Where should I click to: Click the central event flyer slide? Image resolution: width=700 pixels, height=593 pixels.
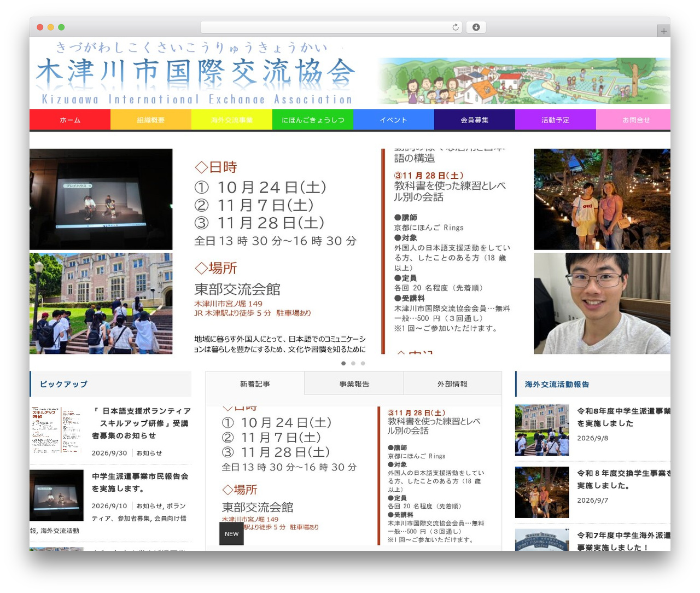pyautogui.click(x=353, y=251)
